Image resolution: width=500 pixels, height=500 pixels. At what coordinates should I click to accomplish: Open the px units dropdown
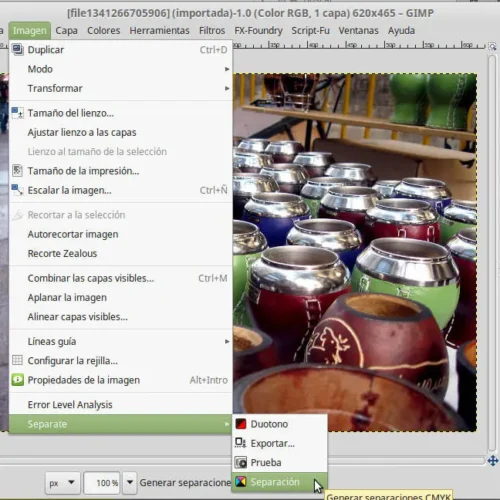point(63,483)
